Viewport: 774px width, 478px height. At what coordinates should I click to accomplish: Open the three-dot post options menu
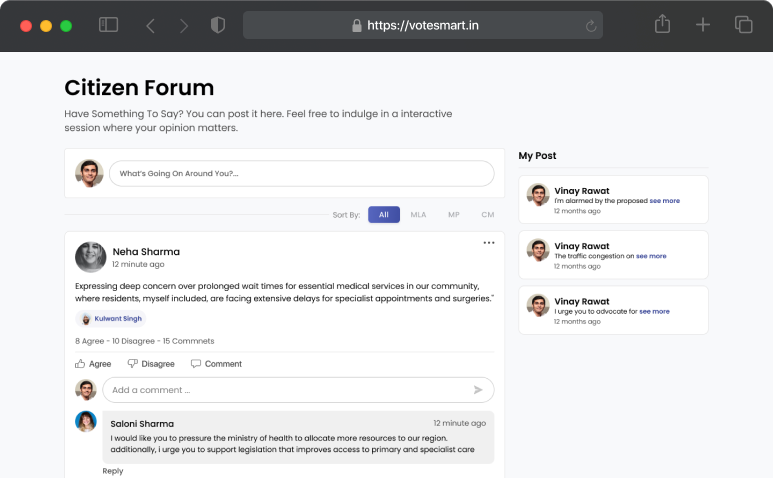pos(489,243)
